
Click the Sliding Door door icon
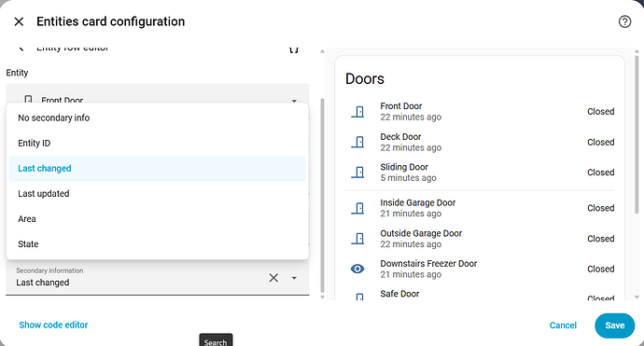click(357, 173)
